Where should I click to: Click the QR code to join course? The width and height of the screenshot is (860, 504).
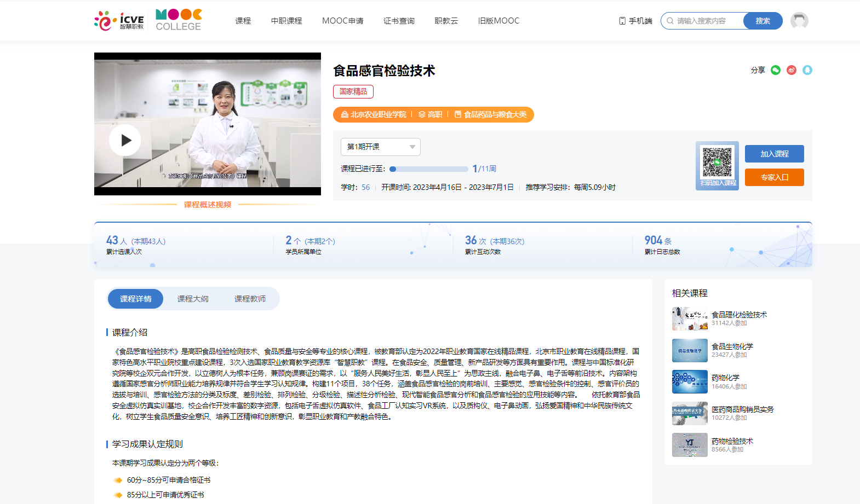tap(717, 163)
